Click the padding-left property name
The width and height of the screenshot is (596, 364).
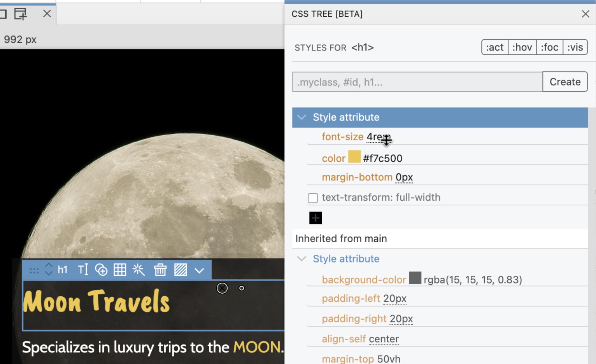(351, 298)
